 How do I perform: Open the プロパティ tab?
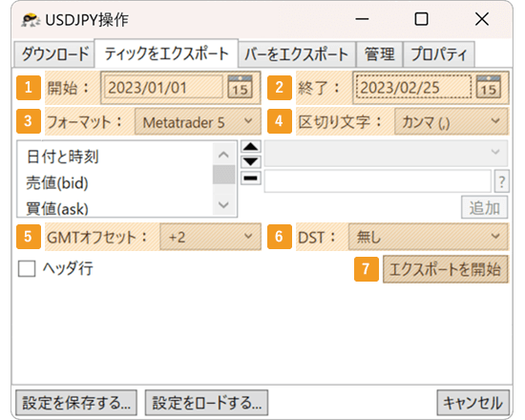[439, 54]
